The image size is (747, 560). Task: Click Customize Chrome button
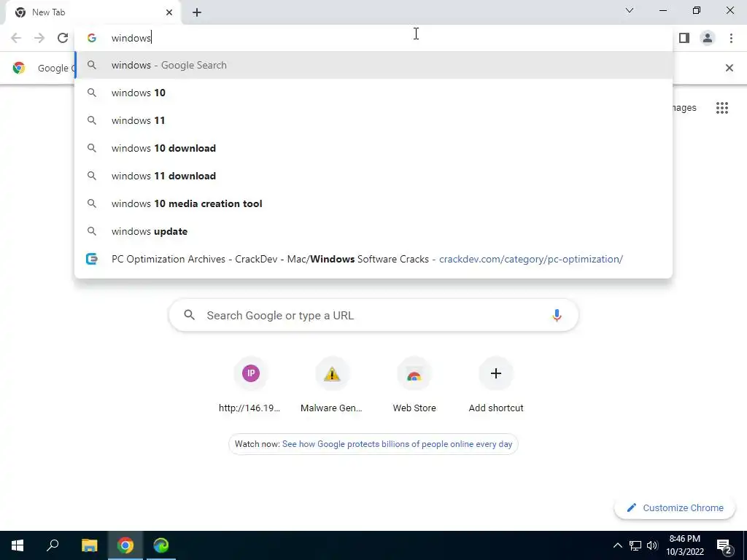pos(675,507)
